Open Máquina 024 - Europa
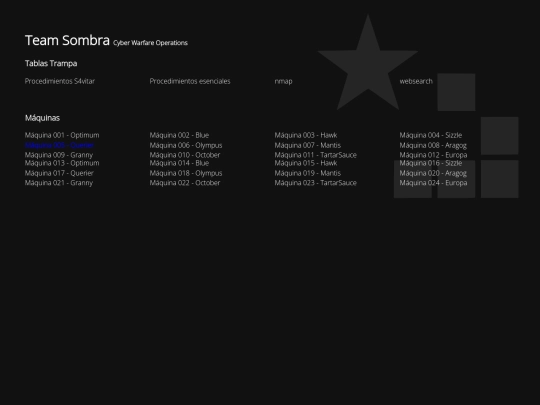 click(x=434, y=183)
